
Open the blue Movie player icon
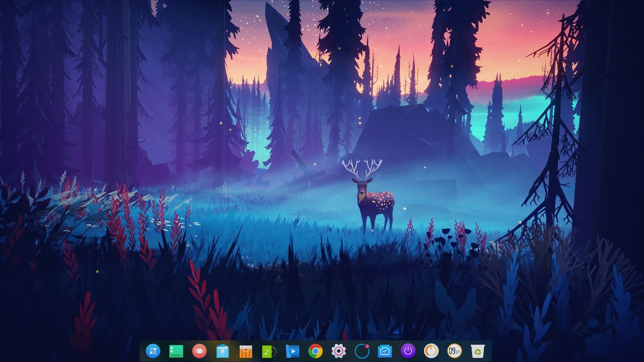point(292,351)
